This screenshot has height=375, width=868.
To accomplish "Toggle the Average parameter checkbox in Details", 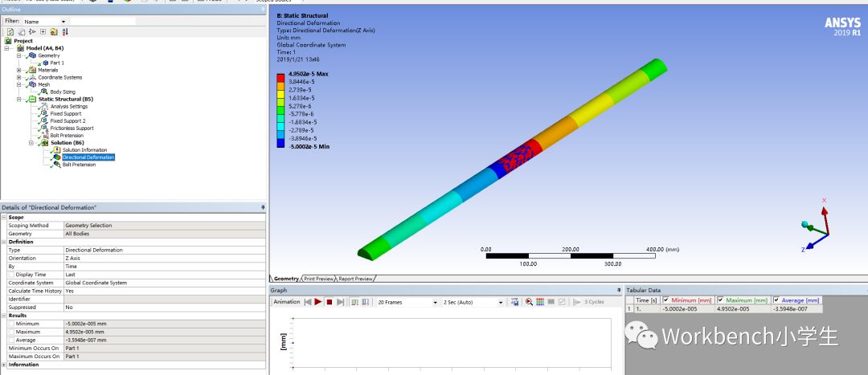I will click(11, 340).
